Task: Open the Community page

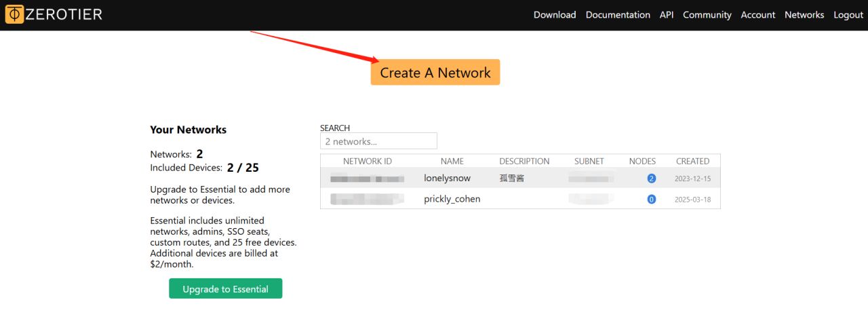Action: 707,15
